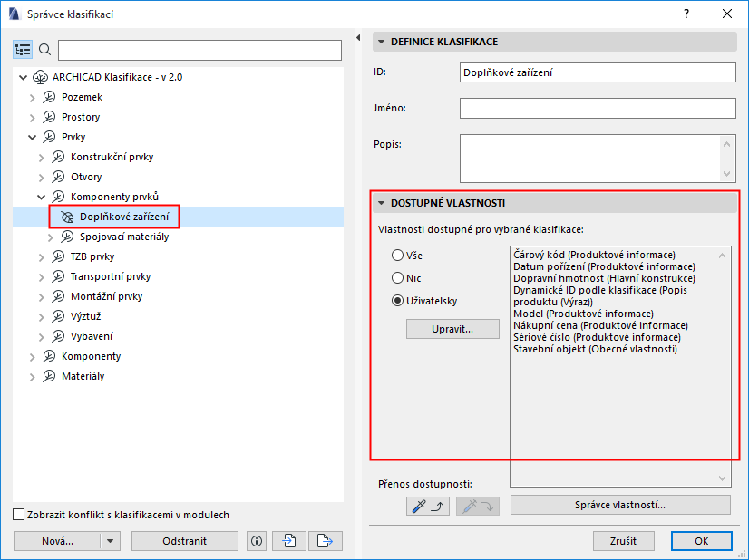Click the Otvory classification leaf icon

(58, 177)
